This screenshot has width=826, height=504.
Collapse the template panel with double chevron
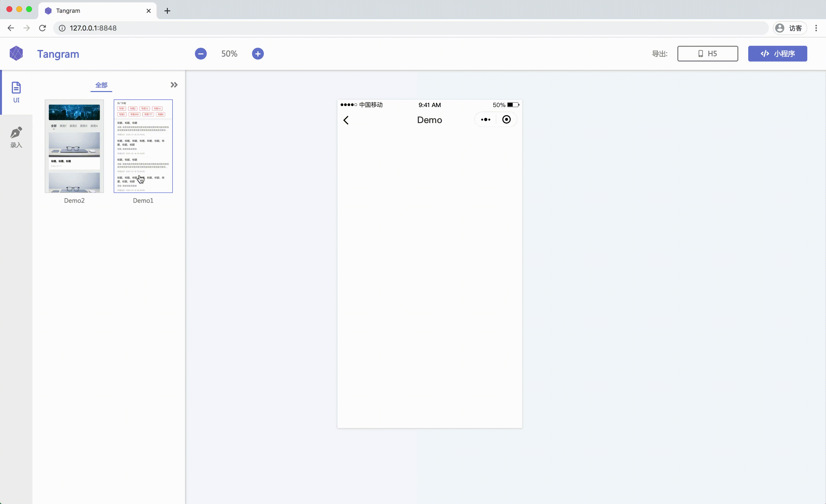pyautogui.click(x=174, y=85)
